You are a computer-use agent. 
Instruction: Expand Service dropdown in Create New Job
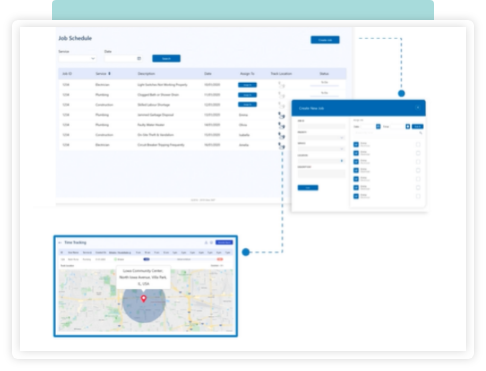point(321,149)
